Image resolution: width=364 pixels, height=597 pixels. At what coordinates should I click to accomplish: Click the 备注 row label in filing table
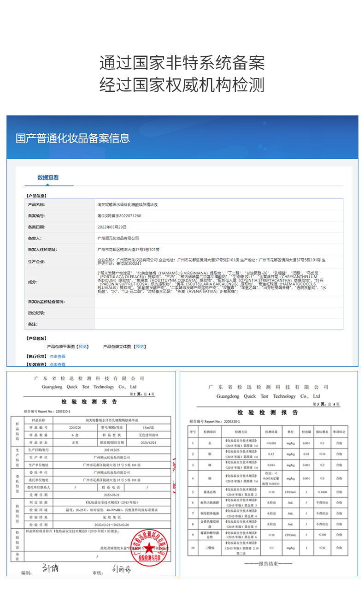click(x=32, y=324)
